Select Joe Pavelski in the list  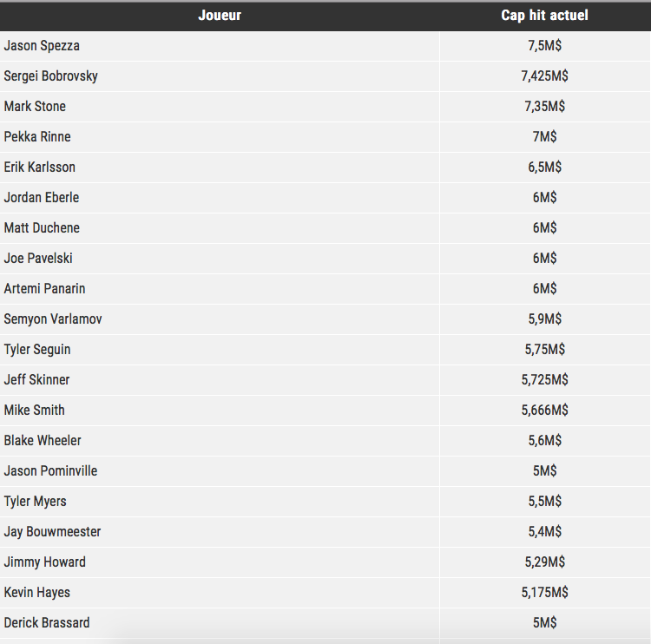[38, 259]
